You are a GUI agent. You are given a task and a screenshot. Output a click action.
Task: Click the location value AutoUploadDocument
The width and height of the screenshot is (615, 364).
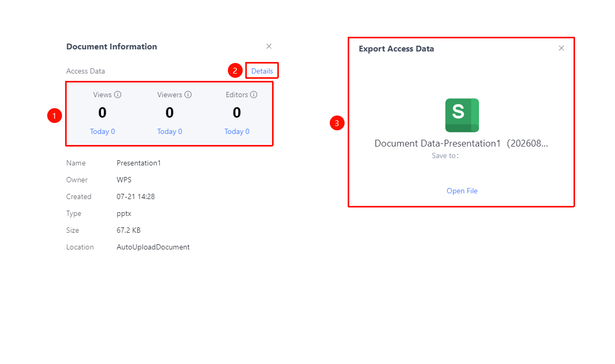tap(153, 247)
